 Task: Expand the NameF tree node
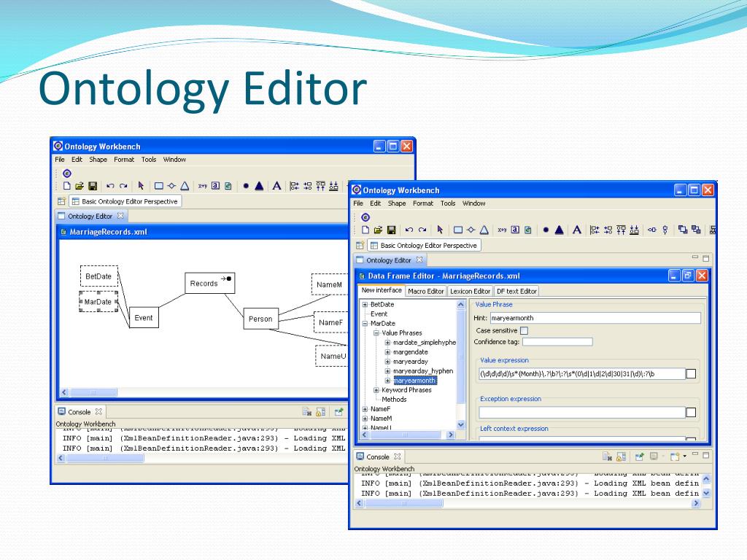point(365,409)
